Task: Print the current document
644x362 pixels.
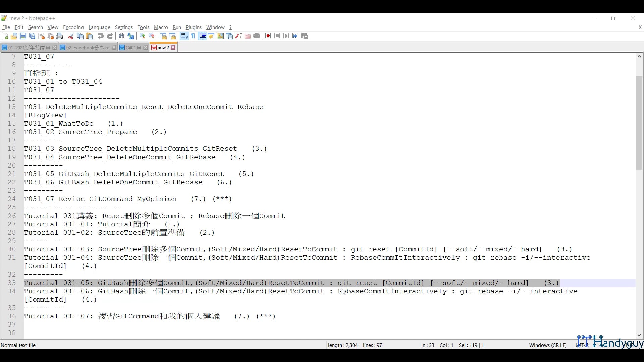Action: pos(59,36)
